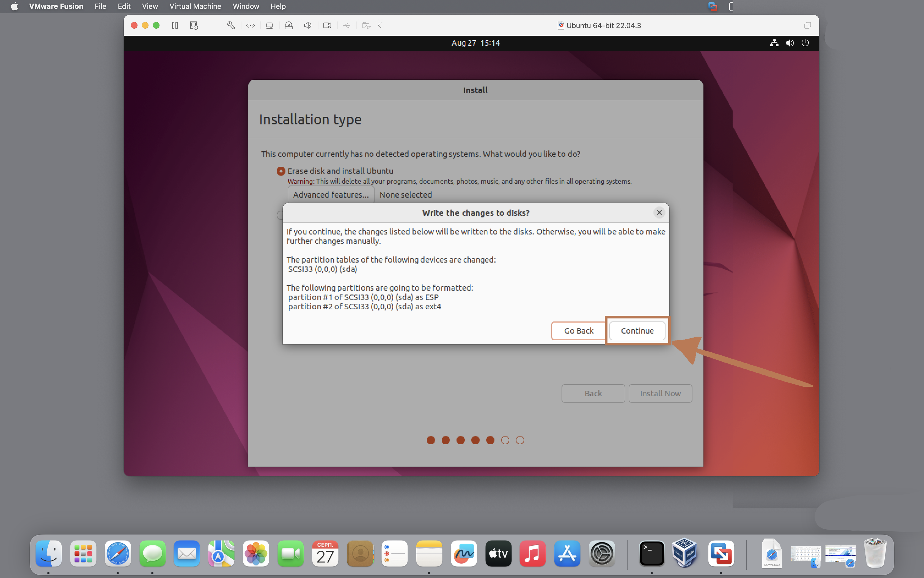The height and width of the screenshot is (578, 924).
Task: Click the CD/DVD drive toolbar icon
Action: 289,25
